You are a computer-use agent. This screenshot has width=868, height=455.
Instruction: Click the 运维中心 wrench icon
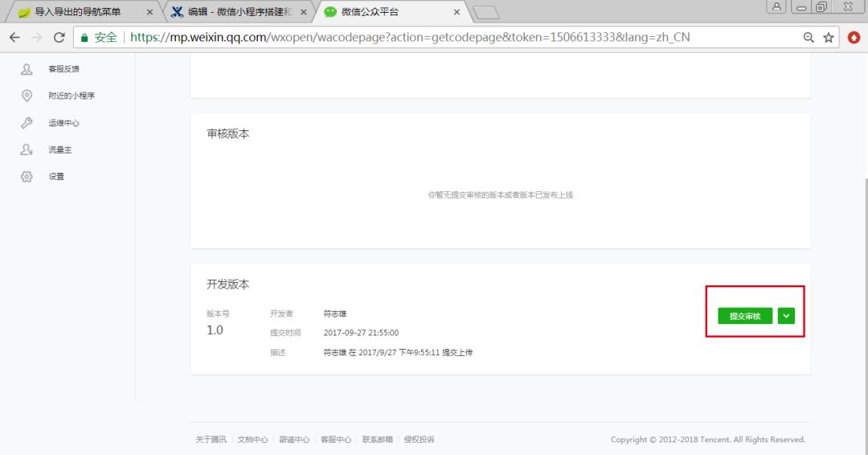tap(27, 123)
